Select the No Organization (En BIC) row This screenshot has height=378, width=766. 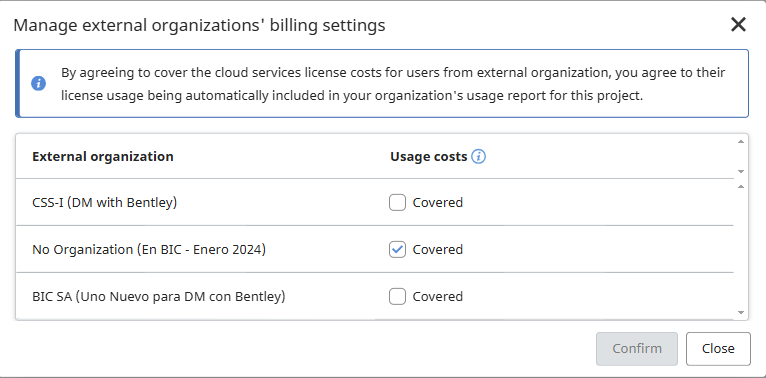coord(375,250)
